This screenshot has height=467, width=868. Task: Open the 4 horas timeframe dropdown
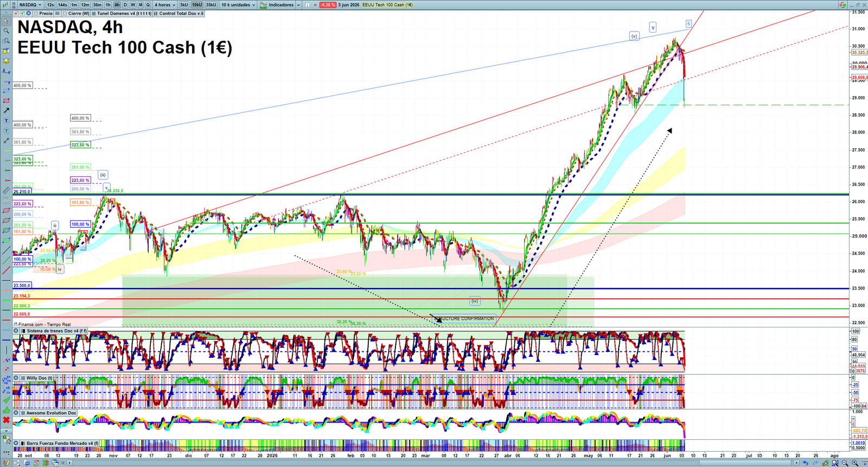(x=164, y=5)
